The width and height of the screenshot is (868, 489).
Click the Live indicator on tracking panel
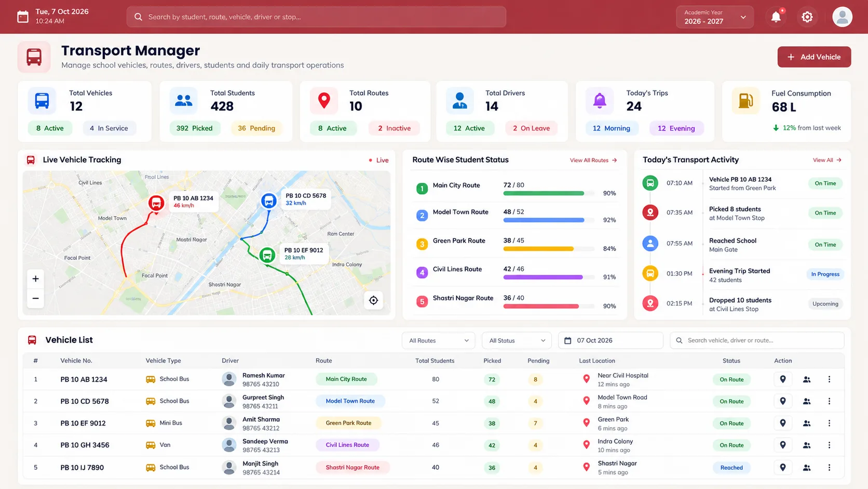click(x=378, y=160)
